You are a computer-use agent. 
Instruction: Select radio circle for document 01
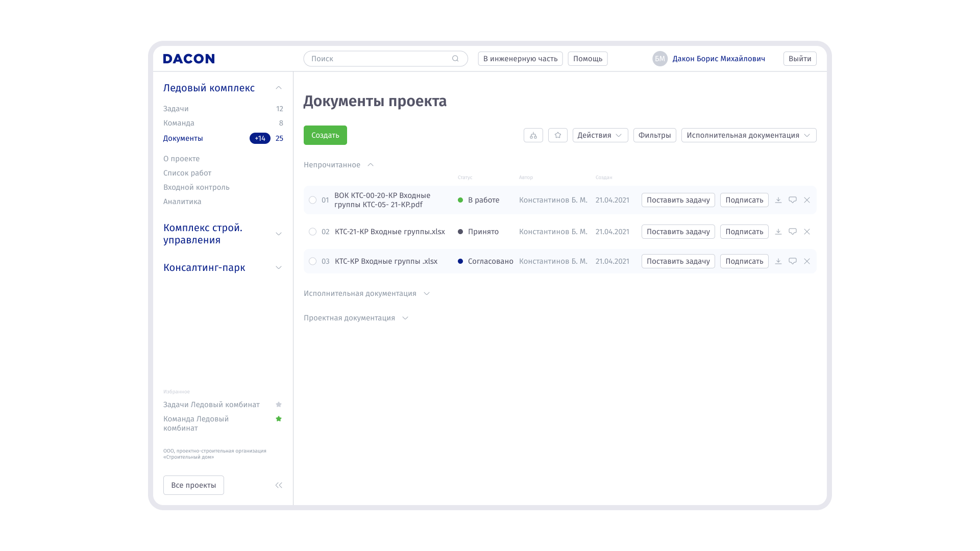click(x=312, y=200)
